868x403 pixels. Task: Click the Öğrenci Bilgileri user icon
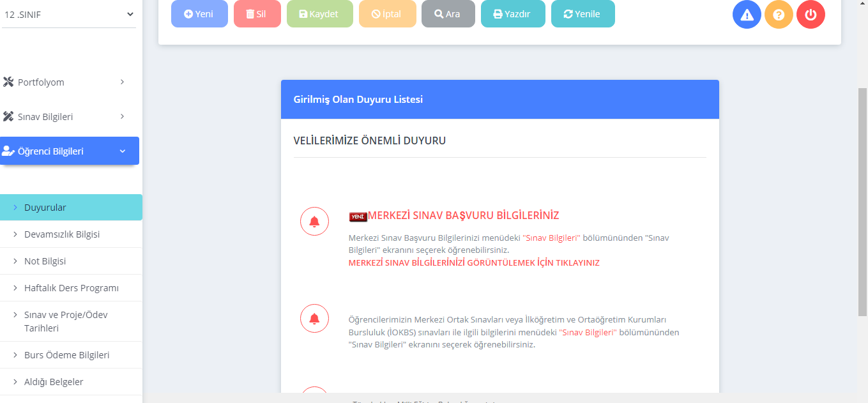tap(8, 151)
